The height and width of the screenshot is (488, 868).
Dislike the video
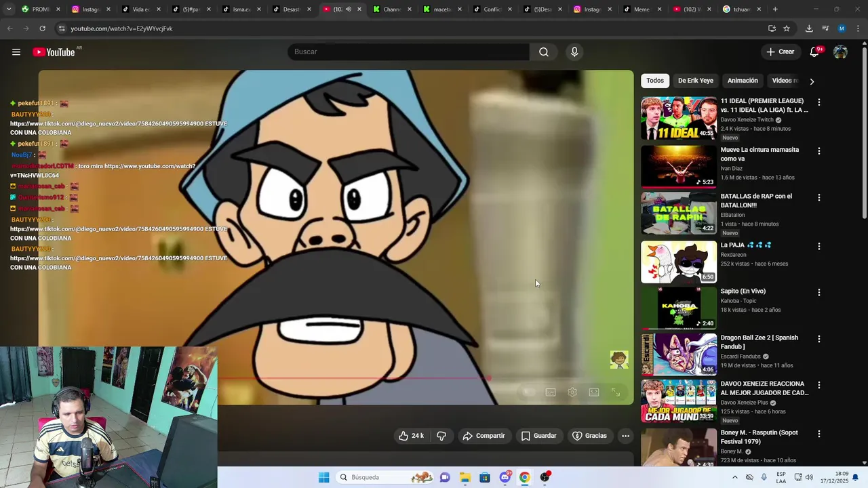click(x=441, y=436)
